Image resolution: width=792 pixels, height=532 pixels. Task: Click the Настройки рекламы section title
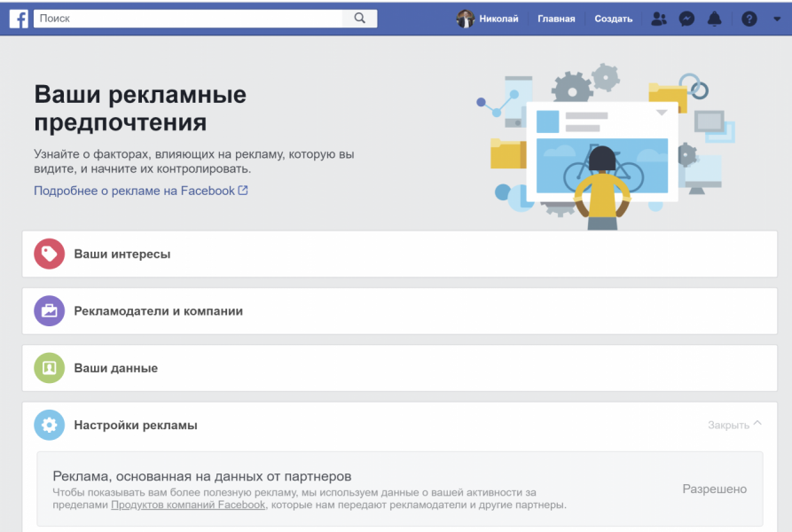coord(136,425)
